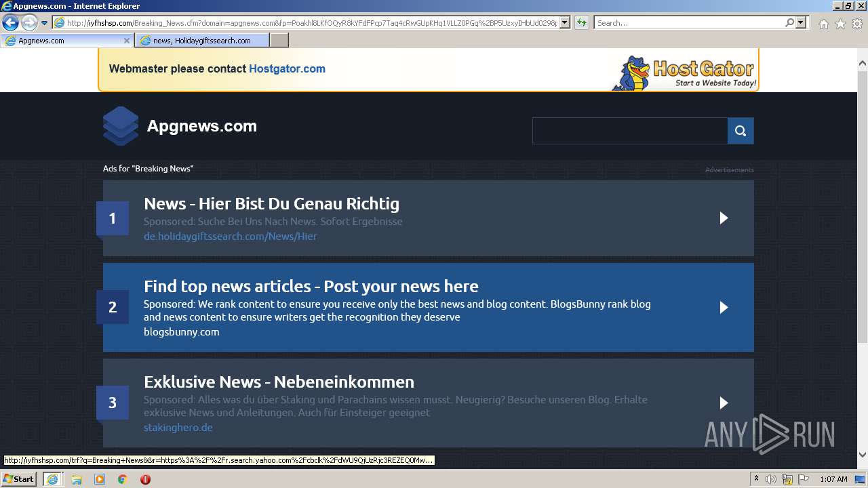This screenshot has height=488, width=868.
Task: Click the Apgnews.com stacked layers logo
Action: [121, 126]
